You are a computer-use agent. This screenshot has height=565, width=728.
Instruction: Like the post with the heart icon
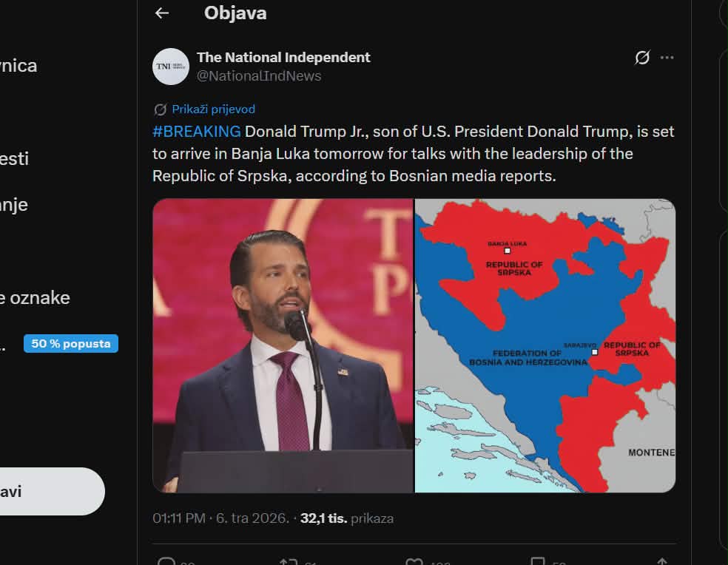tap(415, 562)
